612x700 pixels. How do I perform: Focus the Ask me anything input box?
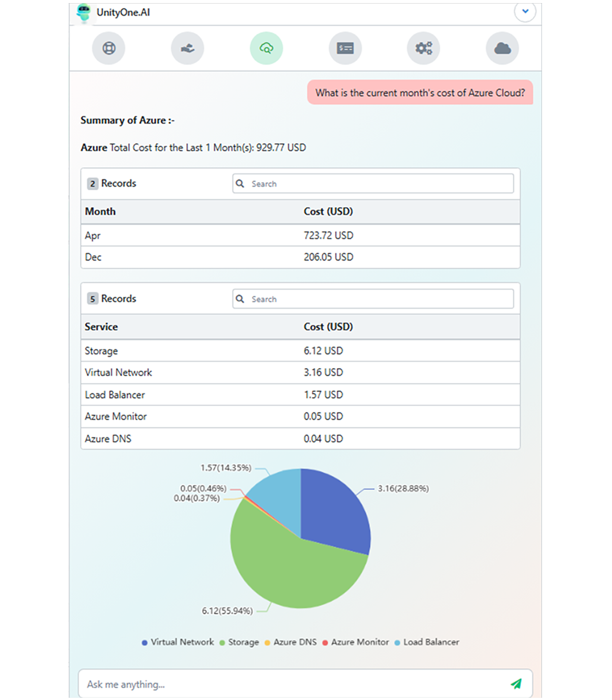(x=305, y=684)
